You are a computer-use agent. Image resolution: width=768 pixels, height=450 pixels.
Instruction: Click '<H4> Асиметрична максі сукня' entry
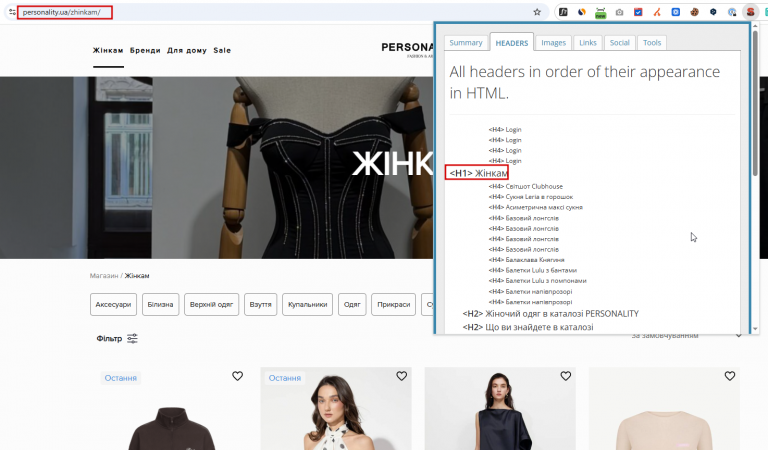tap(535, 207)
